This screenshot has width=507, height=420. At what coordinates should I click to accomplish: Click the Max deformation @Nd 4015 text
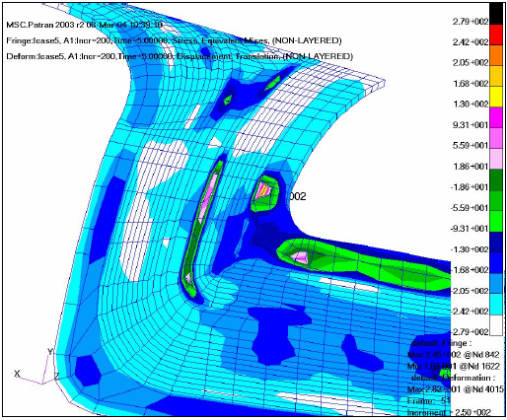click(456, 389)
